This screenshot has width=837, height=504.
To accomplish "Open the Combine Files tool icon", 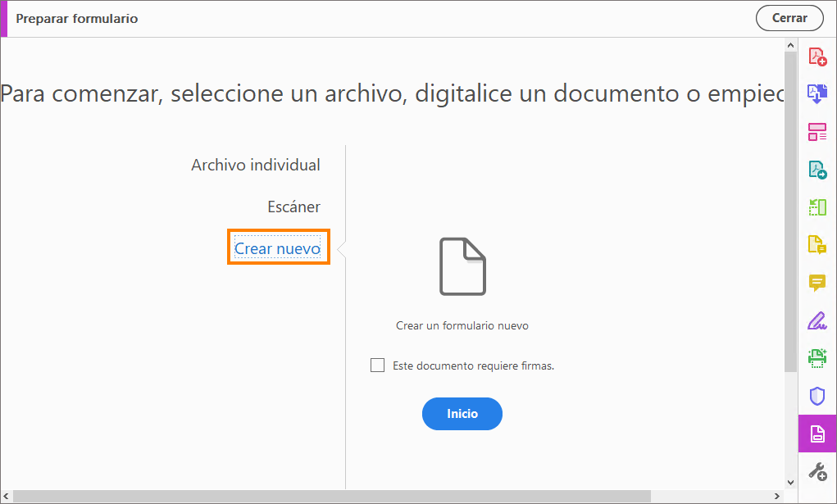I will (817, 93).
